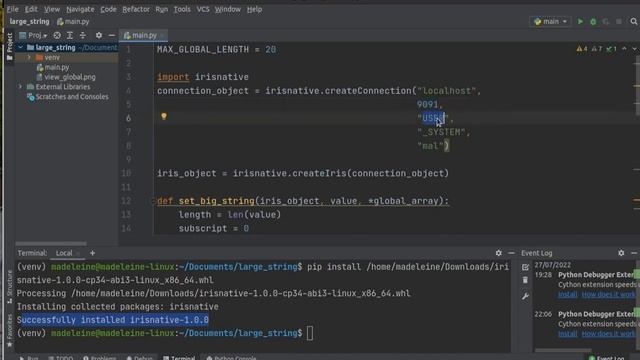This screenshot has width=640, height=360.
Task: Go to previous highlighted error arrow
Action: (624, 49)
